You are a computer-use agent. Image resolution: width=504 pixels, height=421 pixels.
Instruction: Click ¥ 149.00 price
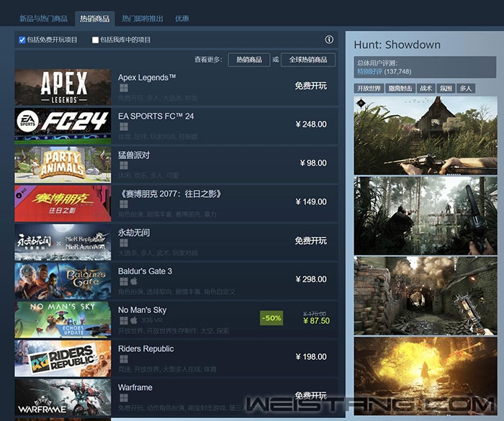click(x=311, y=202)
